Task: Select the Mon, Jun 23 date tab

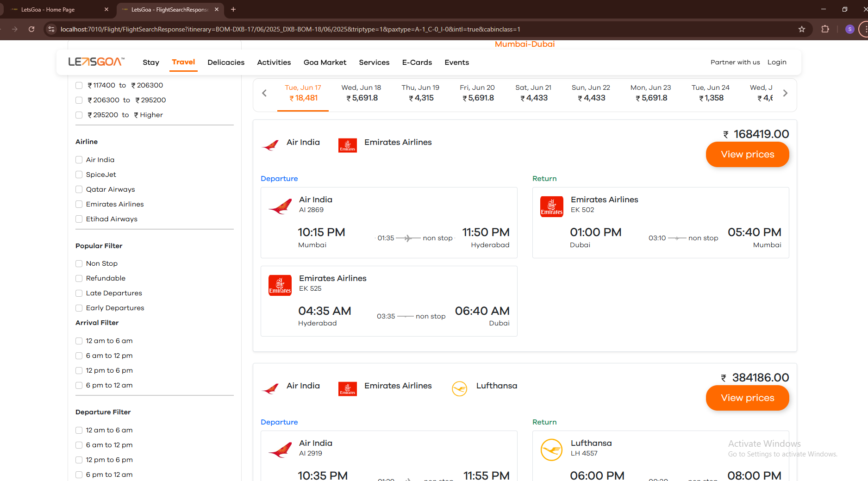Action: pyautogui.click(x=651, y=93)
